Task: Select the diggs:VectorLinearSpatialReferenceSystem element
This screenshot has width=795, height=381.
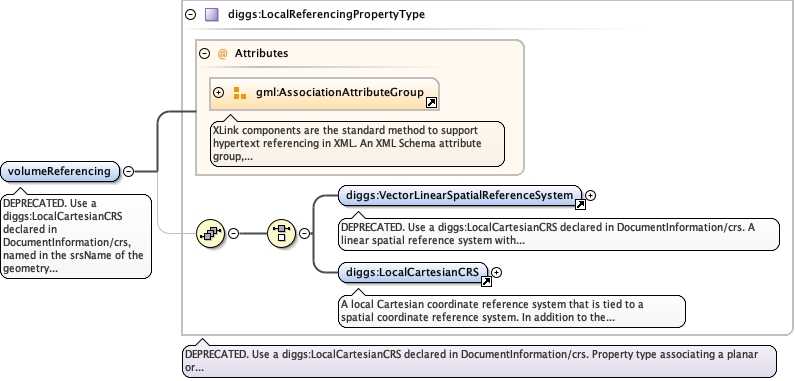Action: pyautogui.click(x=460, y=195)
